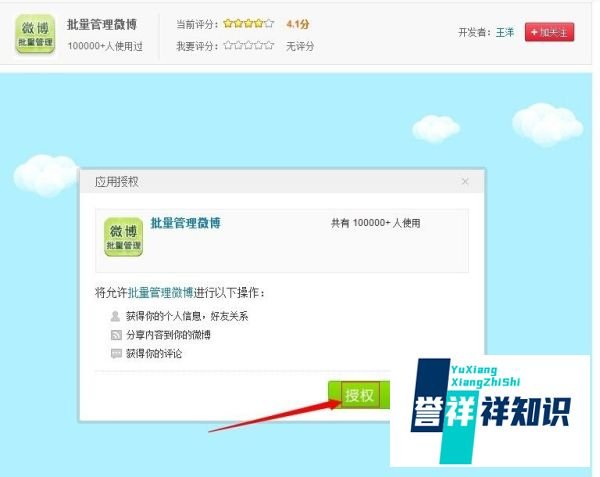600x477 pixels.
Task: Click the person icon beside 获得你的个人信息
Action: (115, 316)
